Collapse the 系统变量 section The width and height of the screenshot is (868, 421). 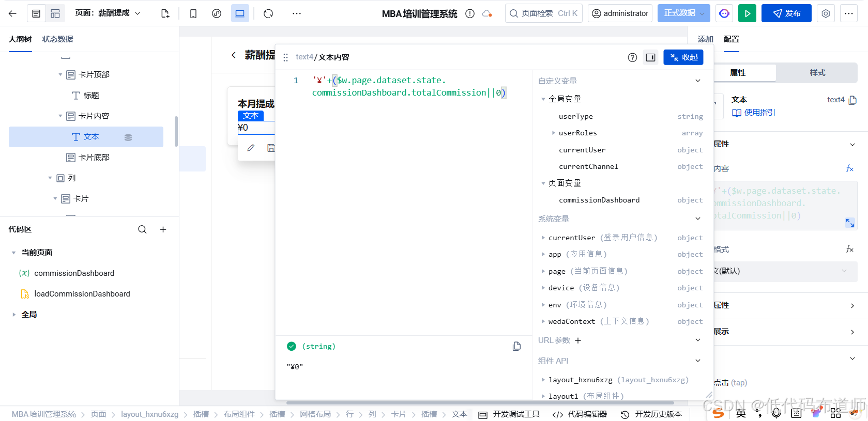pyautogui.click(x=698, y=219)
